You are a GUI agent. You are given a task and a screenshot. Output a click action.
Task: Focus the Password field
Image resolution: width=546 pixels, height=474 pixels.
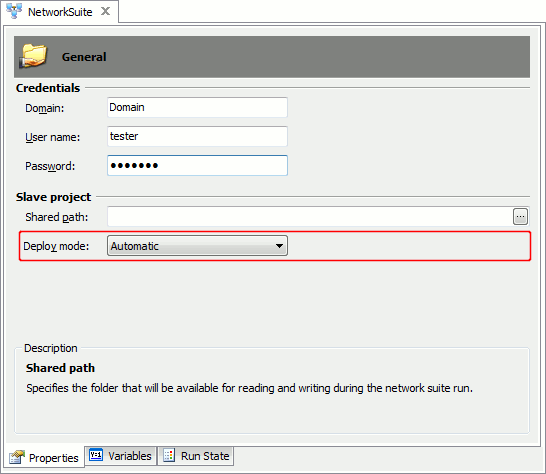click(197, 165)
